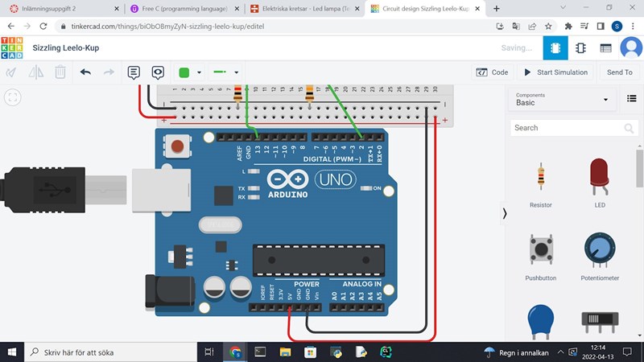The height and width of the screenshot is (362, 644).
Task: Open the notes tool
Action: tap(134, 72)
